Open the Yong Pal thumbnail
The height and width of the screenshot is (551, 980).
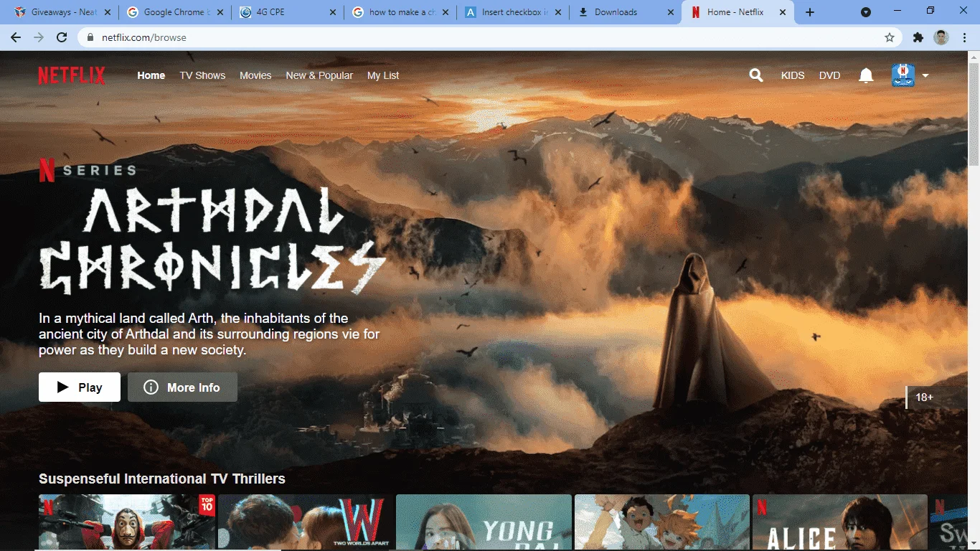click(484, 522)
